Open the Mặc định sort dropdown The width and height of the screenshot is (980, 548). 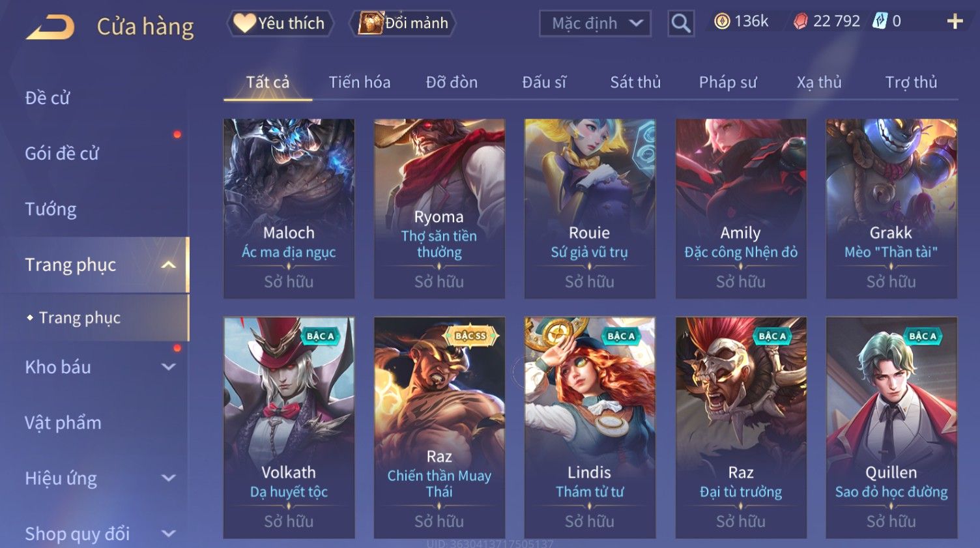pyautogui.click(x=595, y=23)
